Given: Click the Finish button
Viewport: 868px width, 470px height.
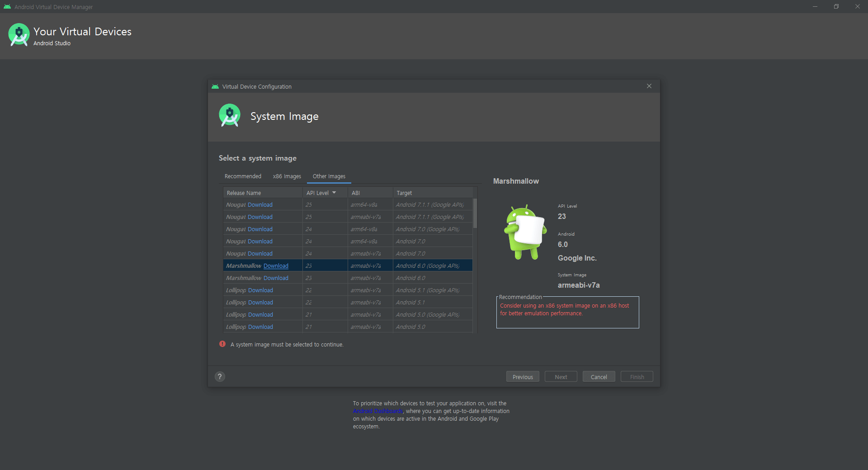Looking at the screenshot, I should [x=637, y=377].
